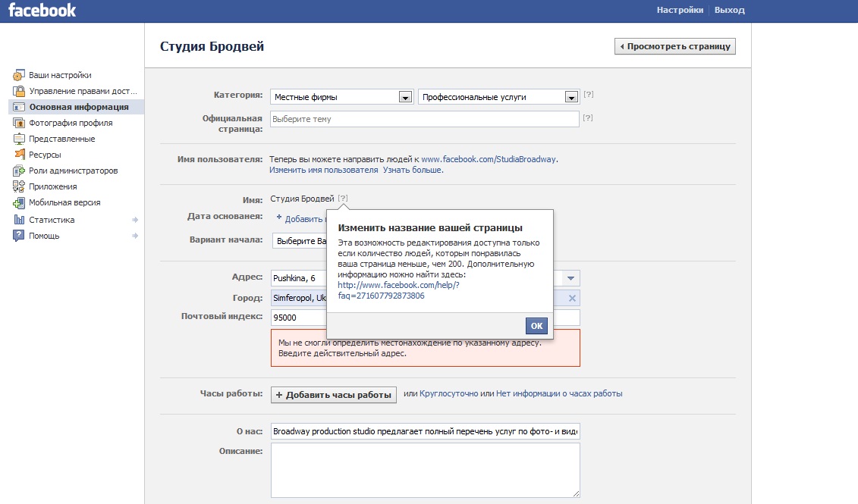
Task: Confirm the popup with OK
Action: pyautogui.click(x=536, y=326)
